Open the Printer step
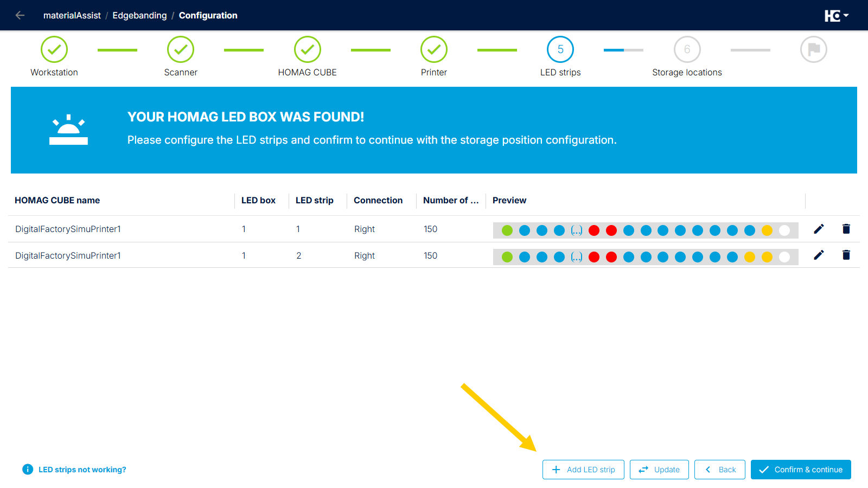Screen dimensions: 868x488 click(434, 49)
